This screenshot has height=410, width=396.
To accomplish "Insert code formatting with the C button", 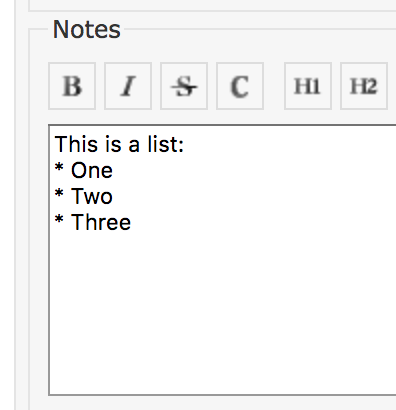I will [x=240, y=86].
